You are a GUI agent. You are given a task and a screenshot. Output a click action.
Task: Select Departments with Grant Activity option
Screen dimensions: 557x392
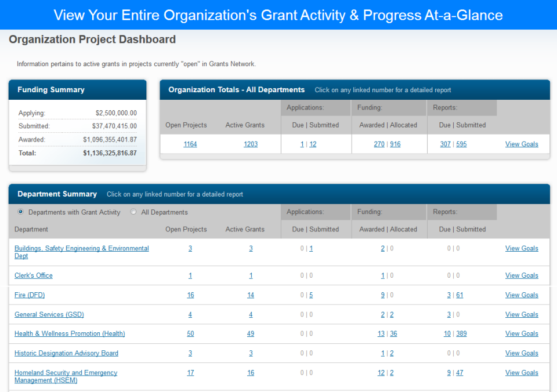tap(21, 212)
